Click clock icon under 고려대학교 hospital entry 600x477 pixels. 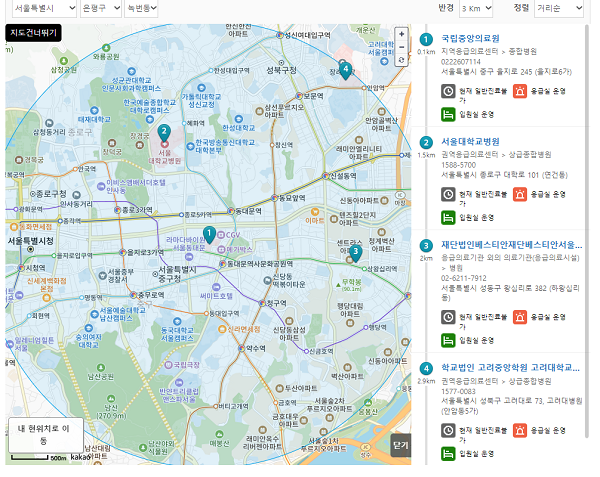[x=448, y=431]
